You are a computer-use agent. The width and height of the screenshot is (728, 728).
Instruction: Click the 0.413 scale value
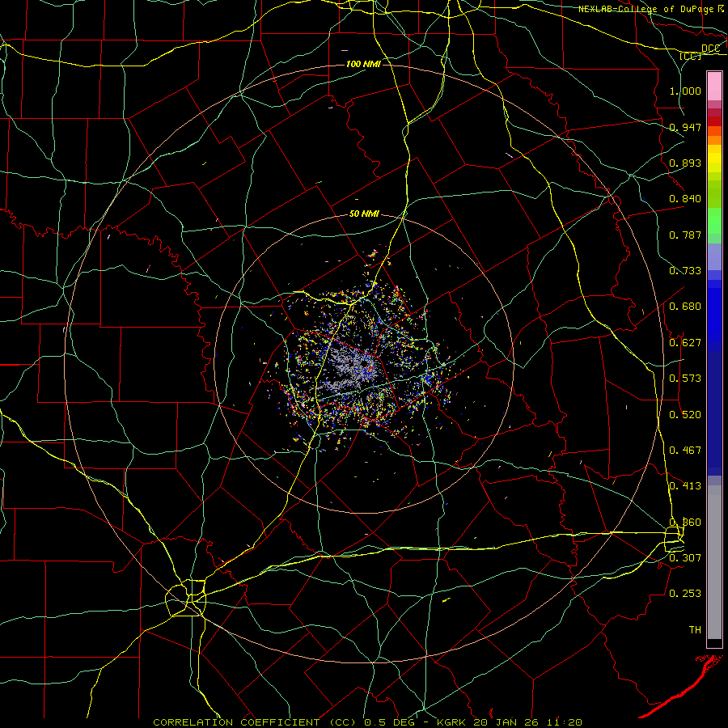click(x=685, y=486)
